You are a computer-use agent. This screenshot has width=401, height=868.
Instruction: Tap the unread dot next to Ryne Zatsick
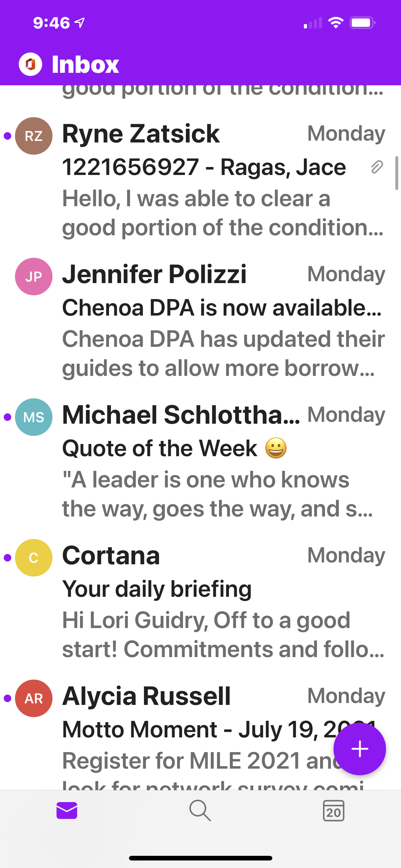click(x=7, y=136)
